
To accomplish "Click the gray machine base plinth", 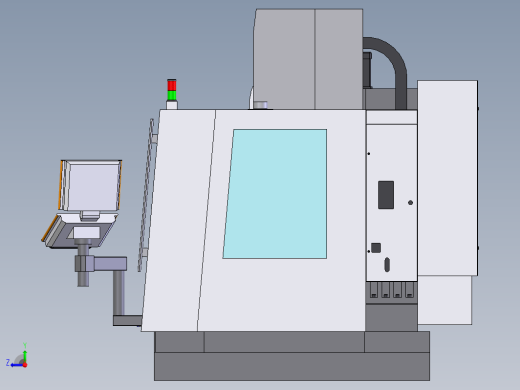I will tap(292, 356).
